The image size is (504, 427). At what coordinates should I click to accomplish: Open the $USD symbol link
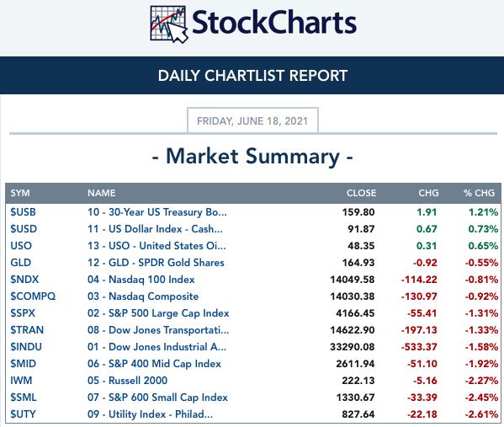tap(24, 229)
